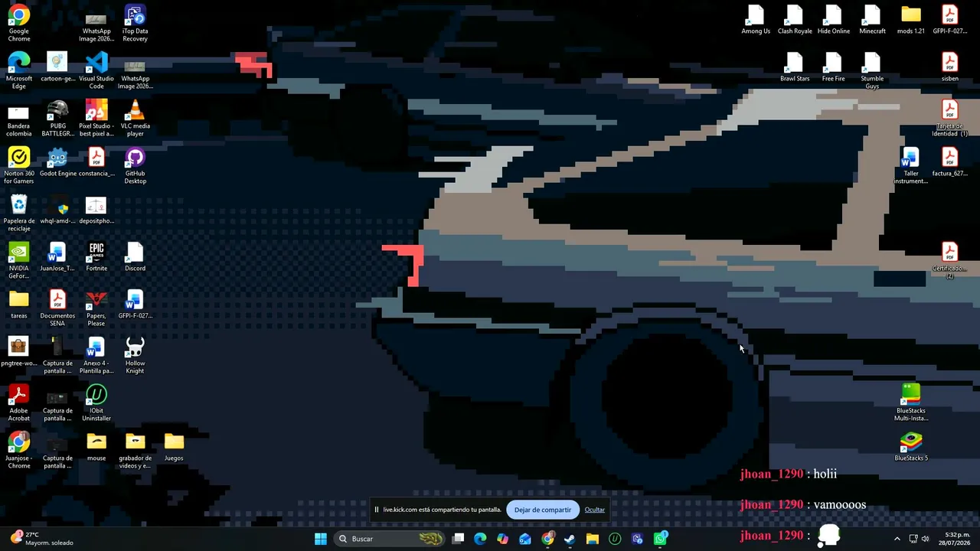The image size is (980, 551).
Task: Open the mods 1.21 folder
Action: click(911, 20)
